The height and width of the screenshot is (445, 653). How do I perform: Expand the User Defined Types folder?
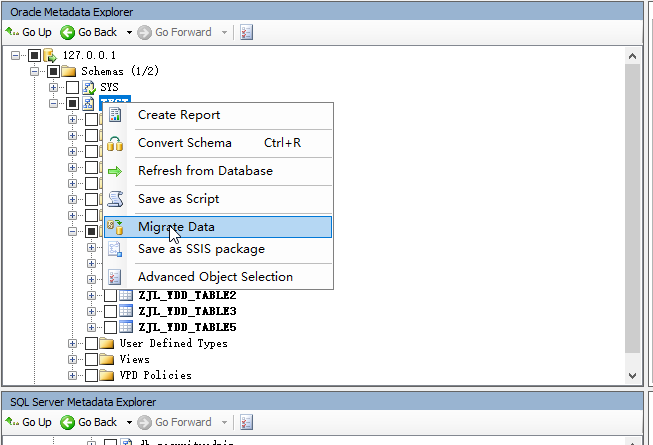(x=72, y=343)
